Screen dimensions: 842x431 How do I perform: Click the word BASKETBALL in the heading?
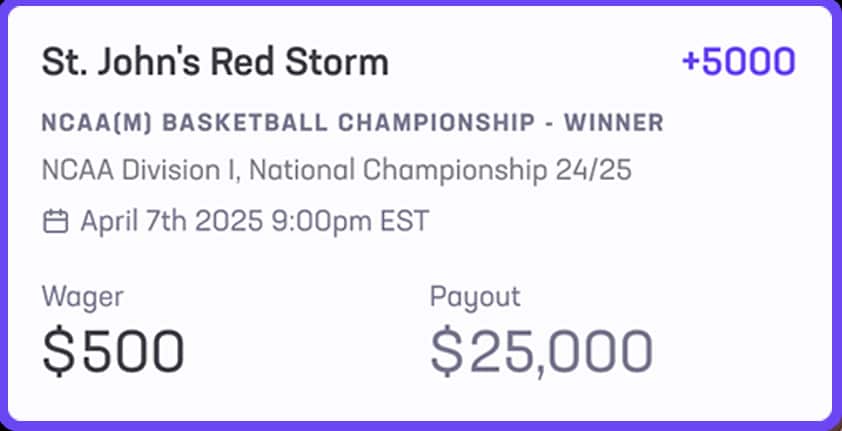click(x=259, y=124)
